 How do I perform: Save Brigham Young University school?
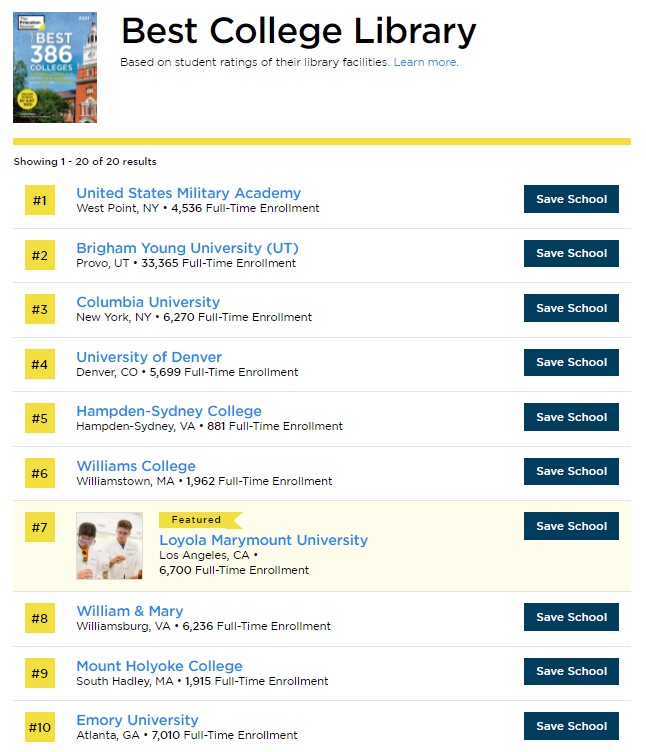click(571, 253)
